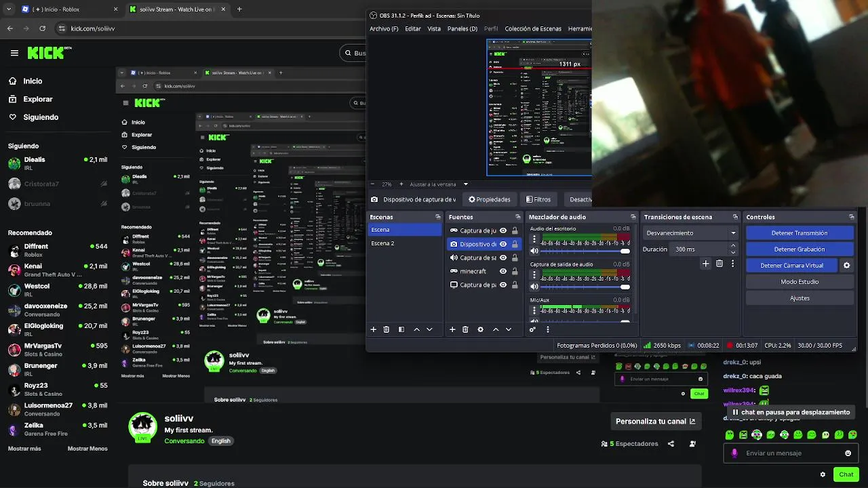Click the Modo Estudio button
This screenshot has height=488, width=868.
[x=800, y=282]
